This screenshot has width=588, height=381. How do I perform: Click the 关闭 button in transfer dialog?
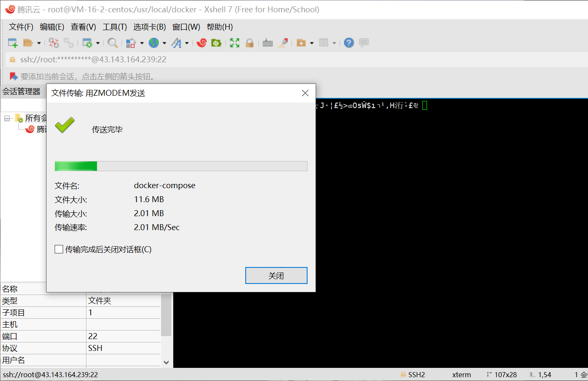coord(276,275)
